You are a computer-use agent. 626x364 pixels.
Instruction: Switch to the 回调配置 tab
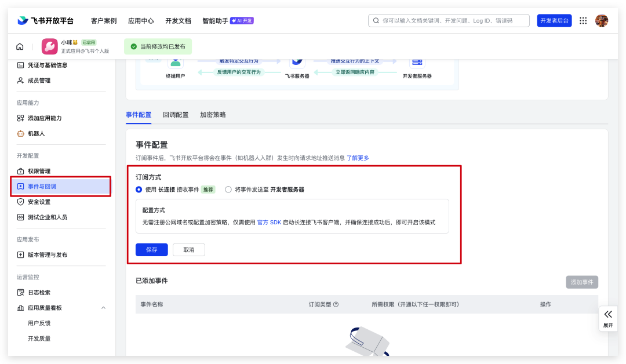pos(176,115)
